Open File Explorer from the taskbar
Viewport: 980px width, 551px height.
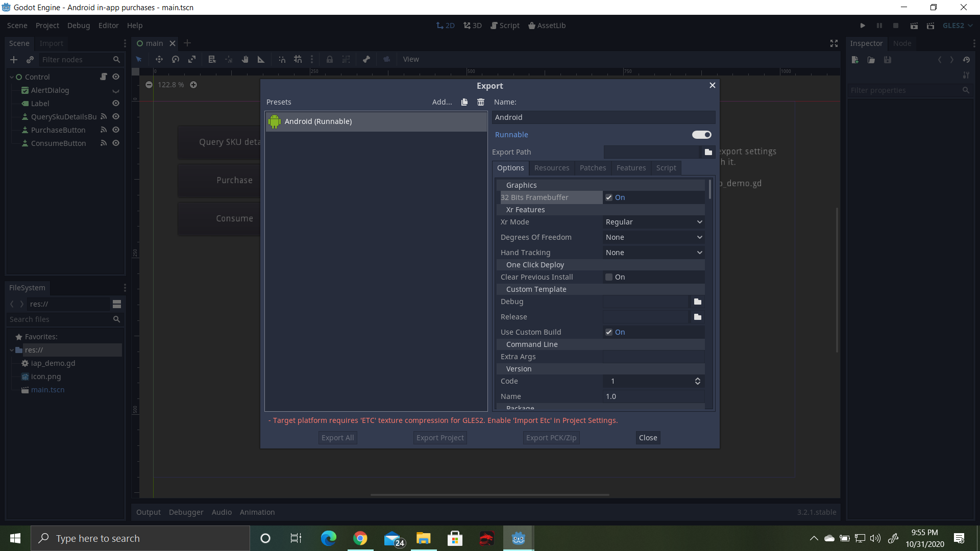point(423,538)
